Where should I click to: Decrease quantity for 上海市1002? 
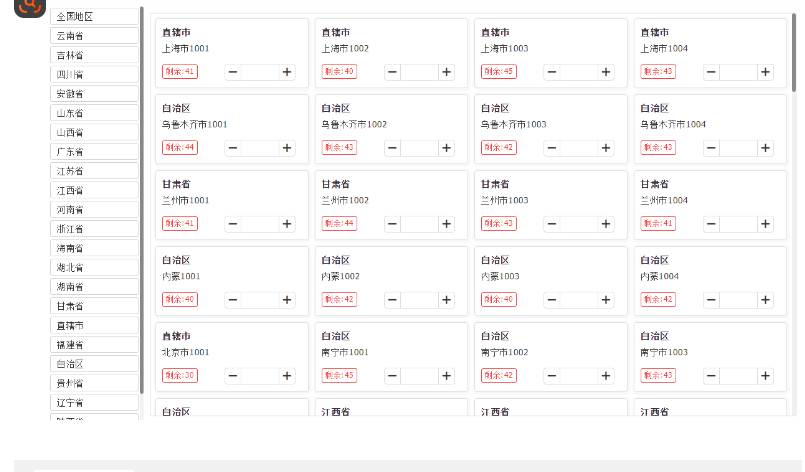click(x=393, y=72)
